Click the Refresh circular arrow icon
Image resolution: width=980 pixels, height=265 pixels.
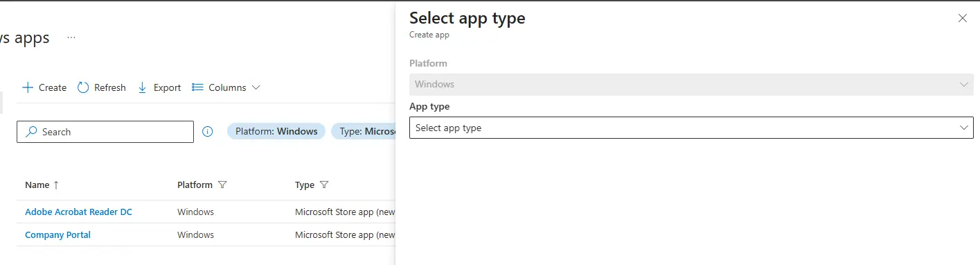[83, 87]
